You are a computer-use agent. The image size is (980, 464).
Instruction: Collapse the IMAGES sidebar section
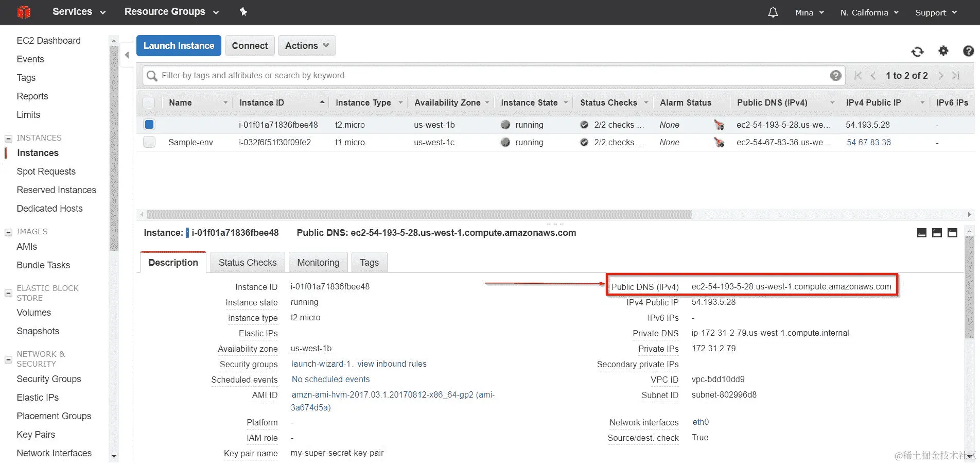8,232
